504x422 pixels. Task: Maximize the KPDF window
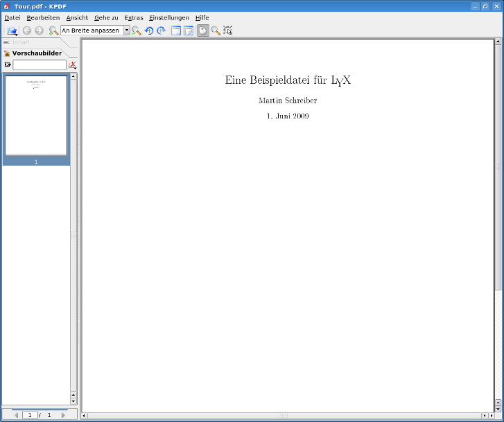click(485, 6)
